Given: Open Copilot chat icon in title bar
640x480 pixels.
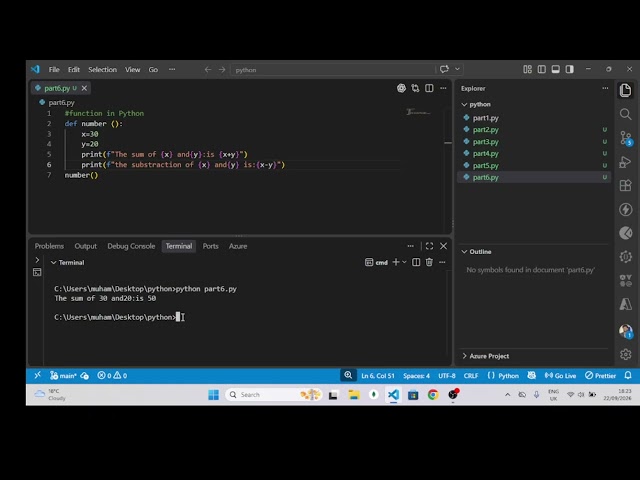Looking at the screenshot, I should 444,69.
